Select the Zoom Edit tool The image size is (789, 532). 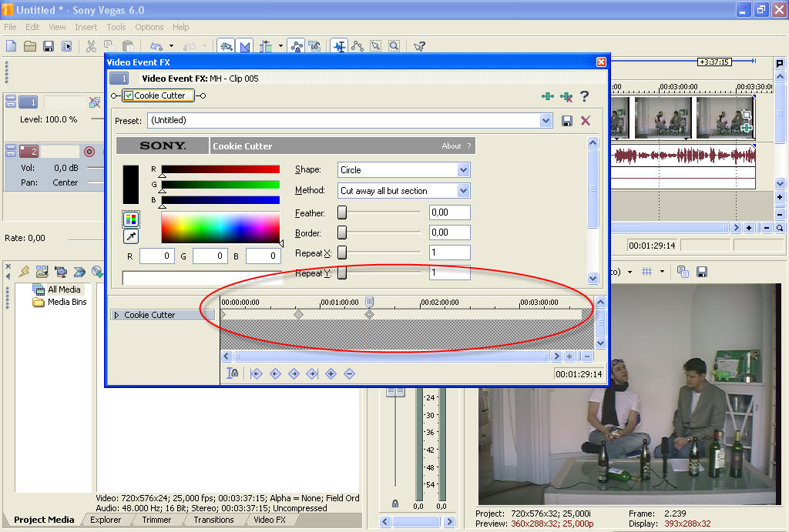[x=394, y=46]
